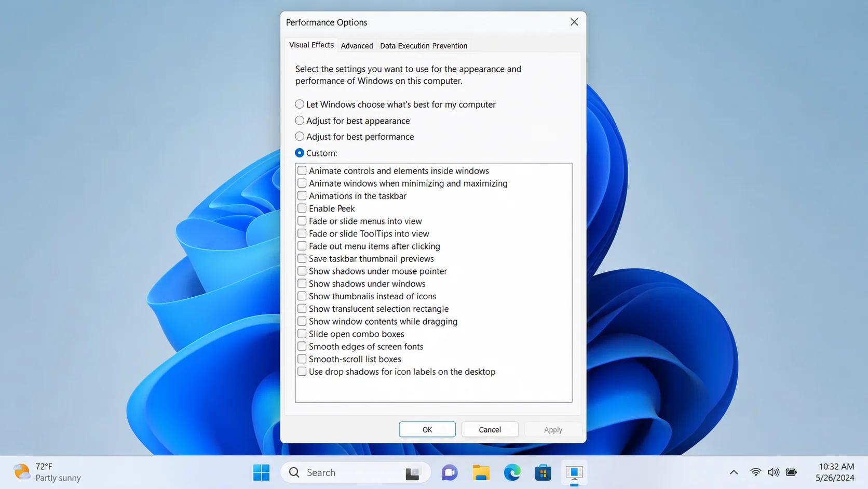868x489 pixels.
Task: Open Wi-Fi network settings in the tray
Action: tap(756, 472)
